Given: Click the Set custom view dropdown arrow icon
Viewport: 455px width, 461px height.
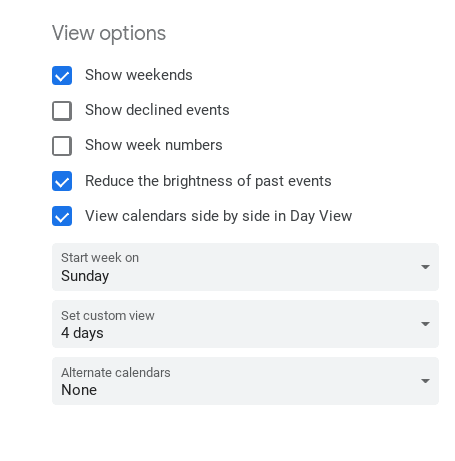Looking at the screenshot, I should tap(425, 324).
